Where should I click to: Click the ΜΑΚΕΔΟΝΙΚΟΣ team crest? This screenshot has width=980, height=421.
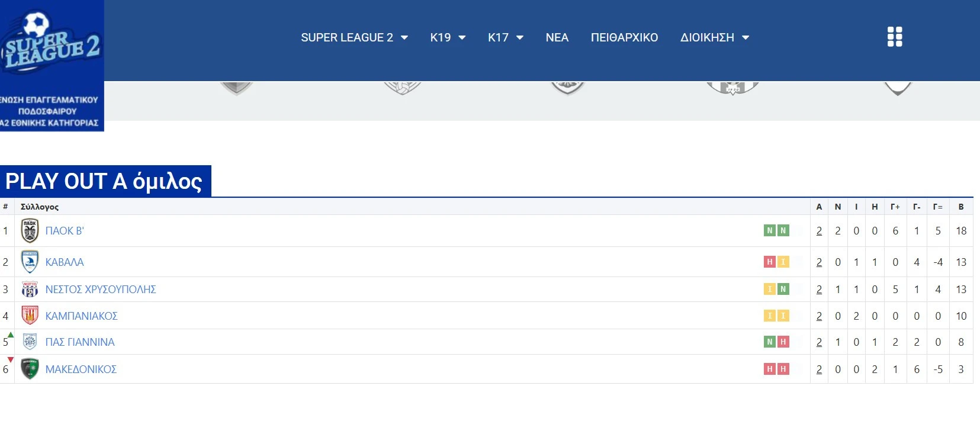pos(30,369)
